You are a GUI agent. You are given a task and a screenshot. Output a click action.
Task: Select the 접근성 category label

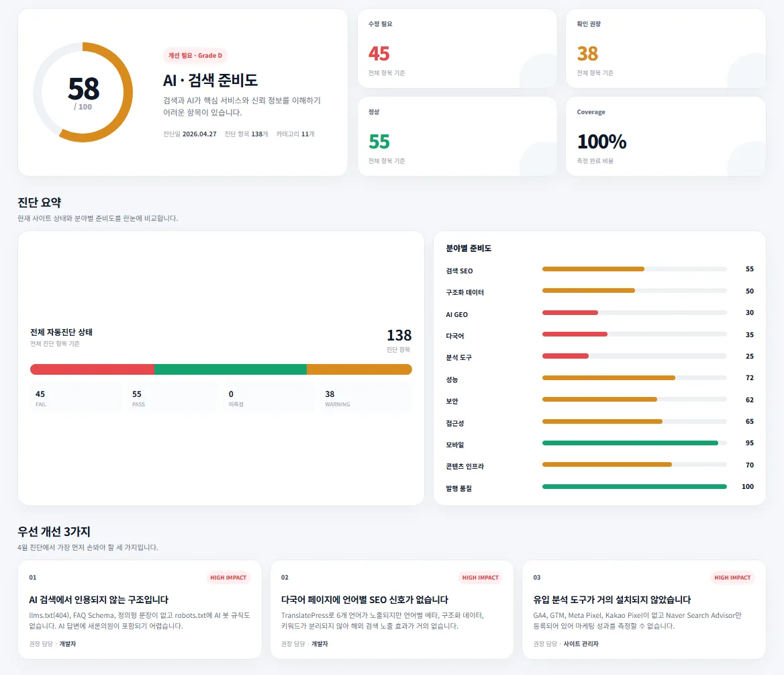pos(455,423)
